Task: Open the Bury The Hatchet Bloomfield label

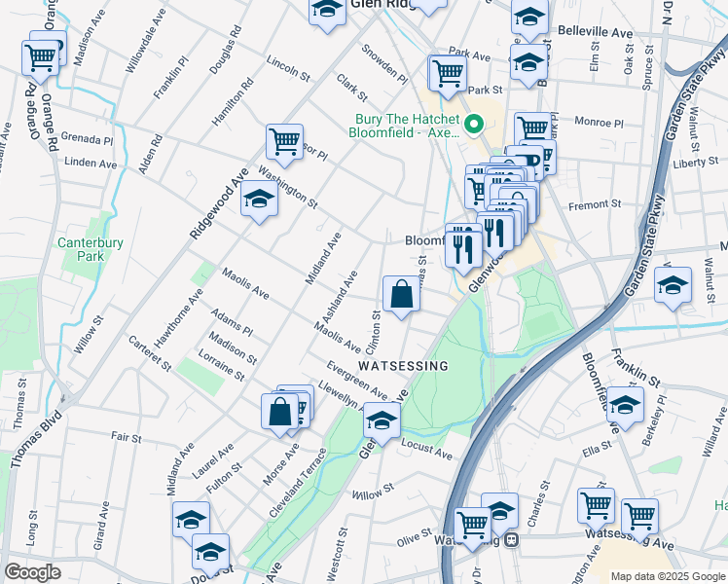Action: 404,126
